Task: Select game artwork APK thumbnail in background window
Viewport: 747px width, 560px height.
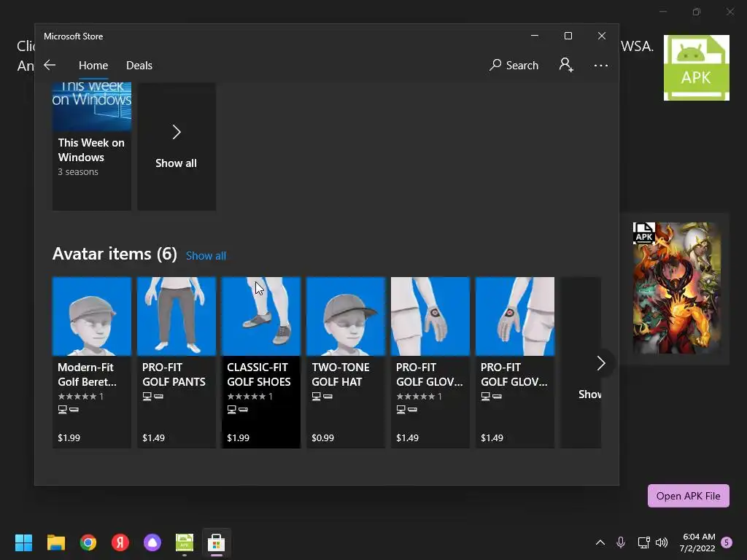Action: tap(676, 287)
